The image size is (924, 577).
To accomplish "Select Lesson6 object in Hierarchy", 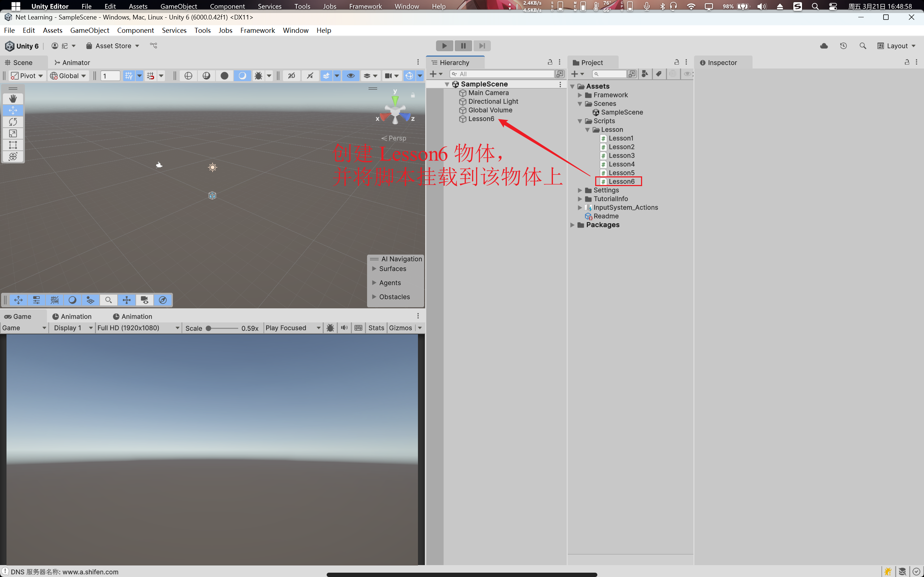I will [x=481, y=119].
